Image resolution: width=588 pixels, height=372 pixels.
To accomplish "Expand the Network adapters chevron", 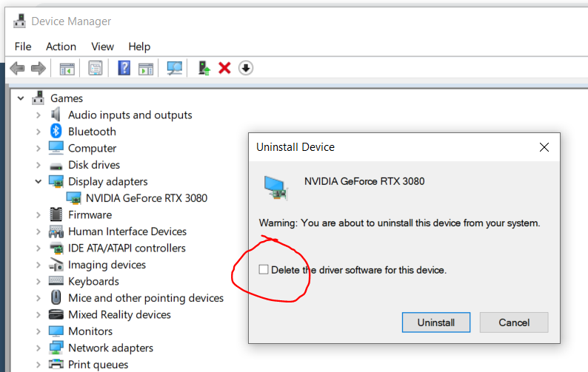I will pos(39,348).
